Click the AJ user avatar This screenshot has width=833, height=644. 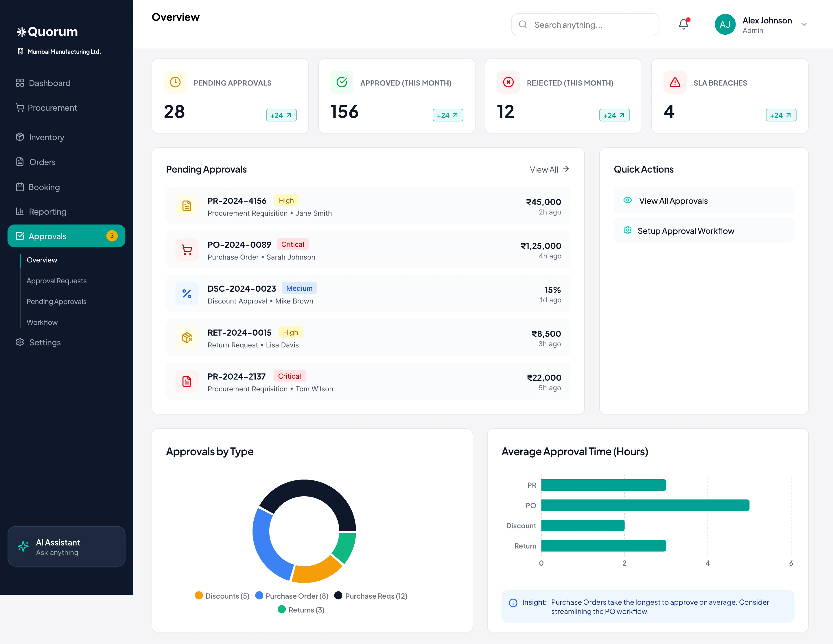click(725, 24)
